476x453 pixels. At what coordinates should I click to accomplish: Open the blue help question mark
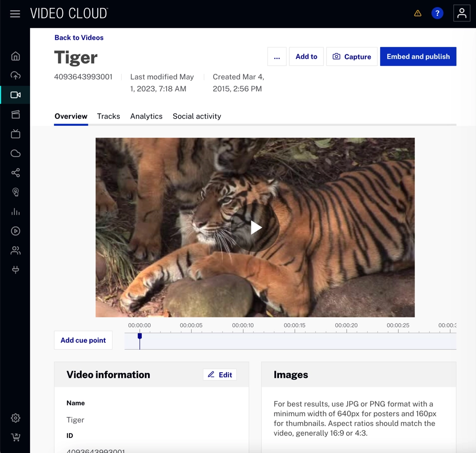point(437,13)
